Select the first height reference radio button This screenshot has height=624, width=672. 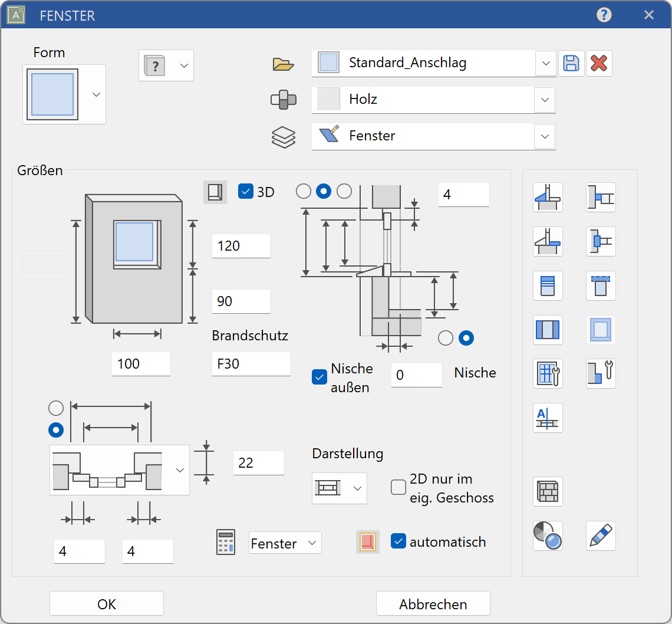coord(304,191)
